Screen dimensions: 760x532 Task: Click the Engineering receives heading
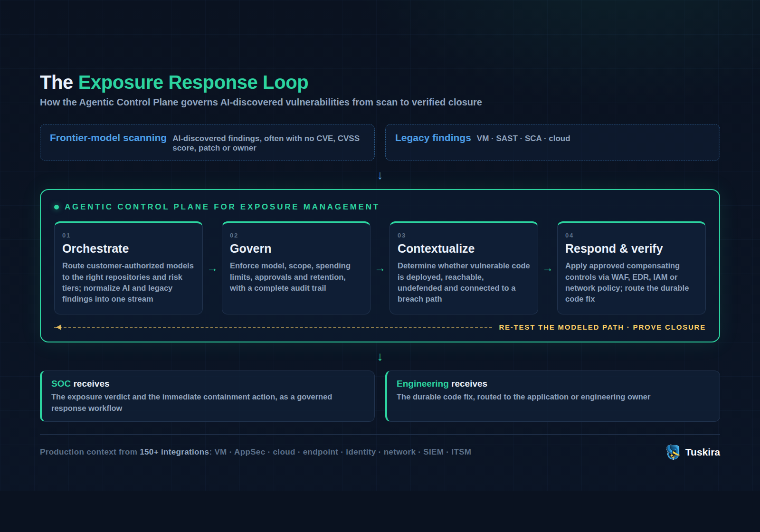442,384
